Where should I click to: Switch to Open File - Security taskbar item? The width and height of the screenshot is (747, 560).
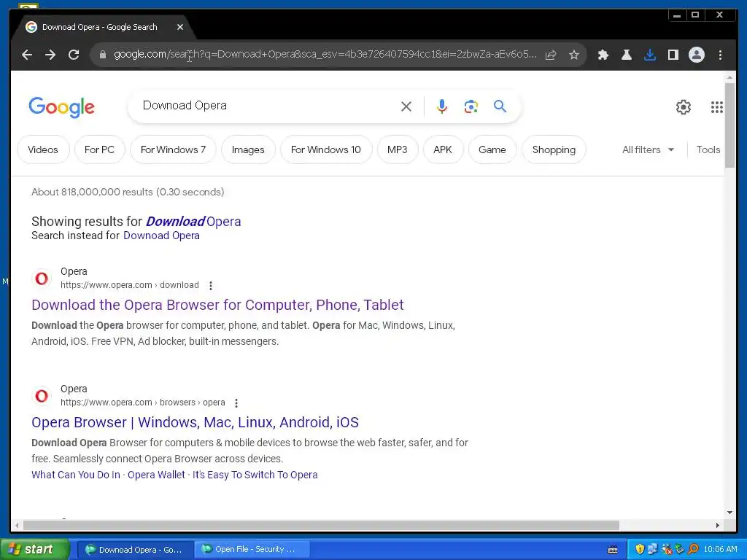click(252, 550)
